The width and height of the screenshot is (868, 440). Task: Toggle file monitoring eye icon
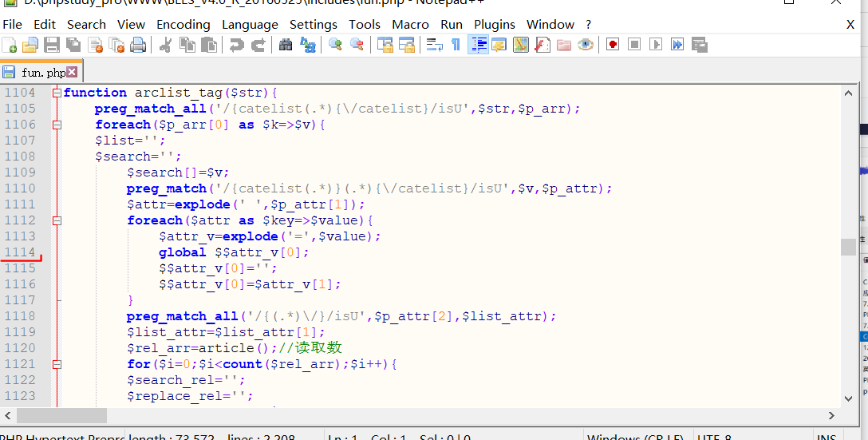pos(585,45)
